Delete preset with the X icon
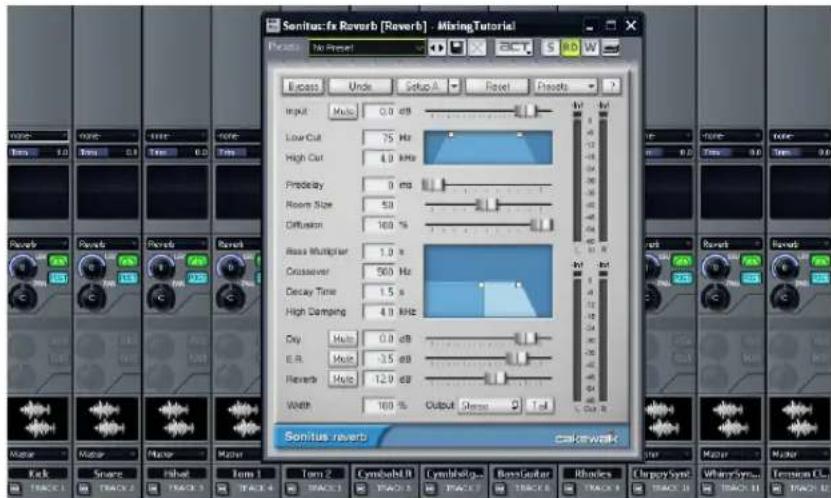Image resolution: width=831 pixels, height=498 pixels. click(x=477, y=48)
